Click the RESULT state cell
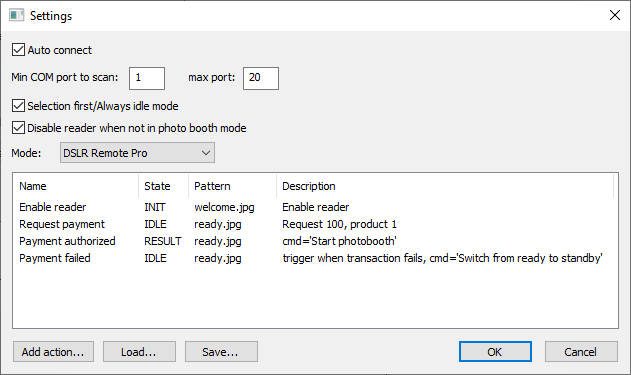This screenshot has width=631, height=375. pyautogui.click(x=163, y=241)
